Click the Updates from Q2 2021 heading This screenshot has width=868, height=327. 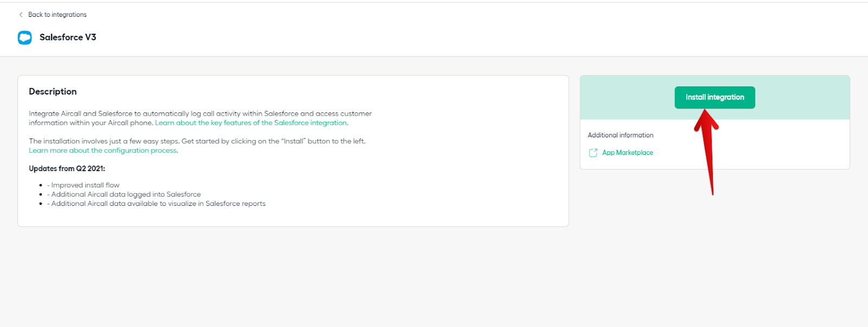[x=67, y=168]
